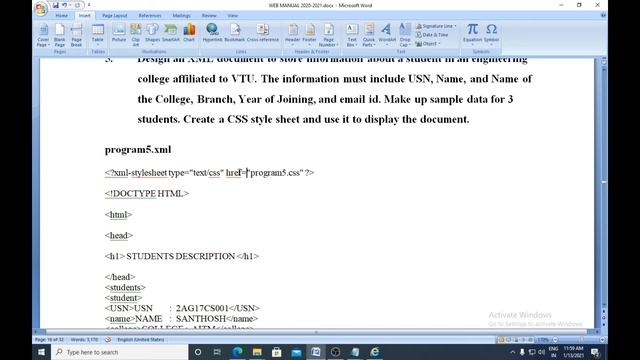Image resolution: width=640 pixels, height=360 pixels.
Task: Open Task View on taskbar
Action: (217, 352)
